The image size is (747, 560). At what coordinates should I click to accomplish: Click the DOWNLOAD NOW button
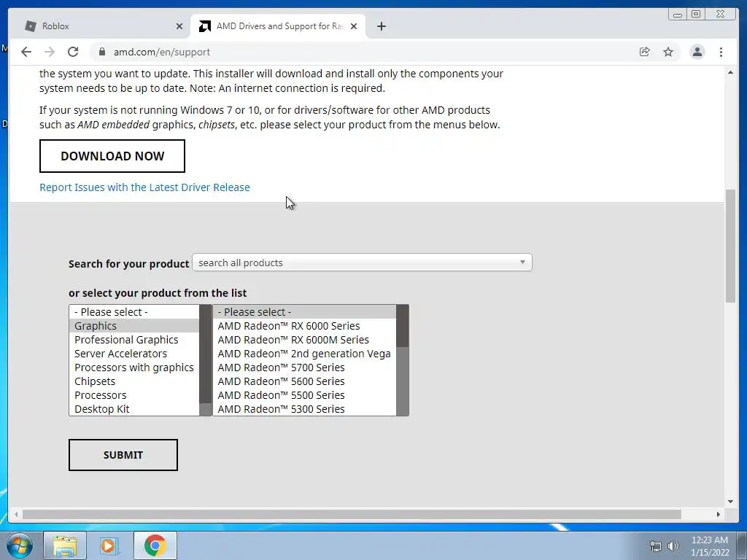click(x=112, y=156)
